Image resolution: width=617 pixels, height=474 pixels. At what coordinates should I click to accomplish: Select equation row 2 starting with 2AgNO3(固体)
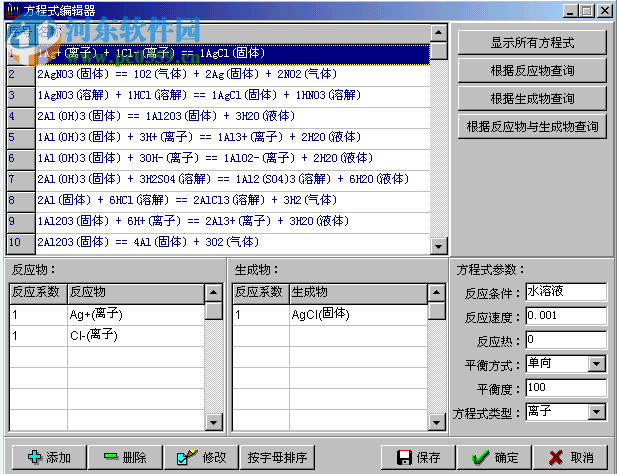[x=233, y=74]
